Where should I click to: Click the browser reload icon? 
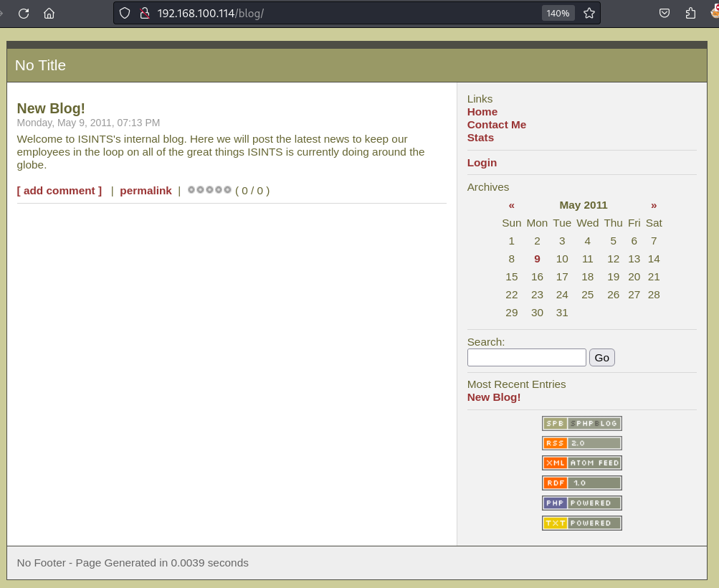(24, 13)
